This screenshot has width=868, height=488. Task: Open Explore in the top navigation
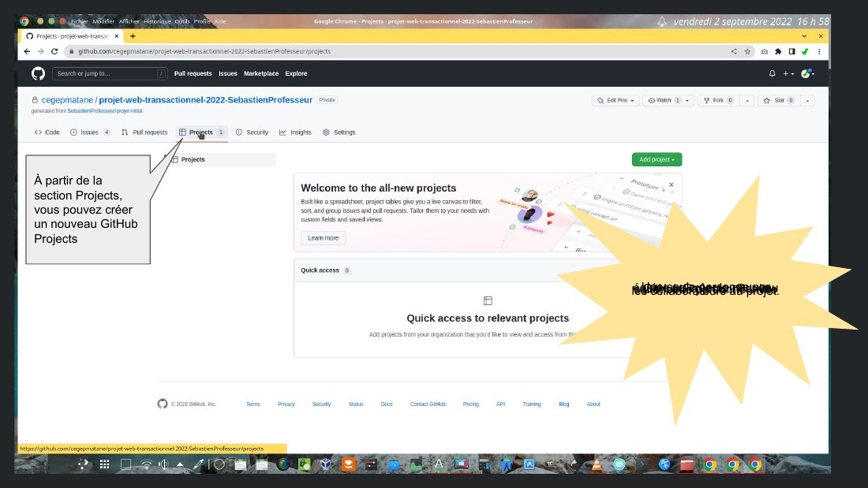click(x=296, y=73)
